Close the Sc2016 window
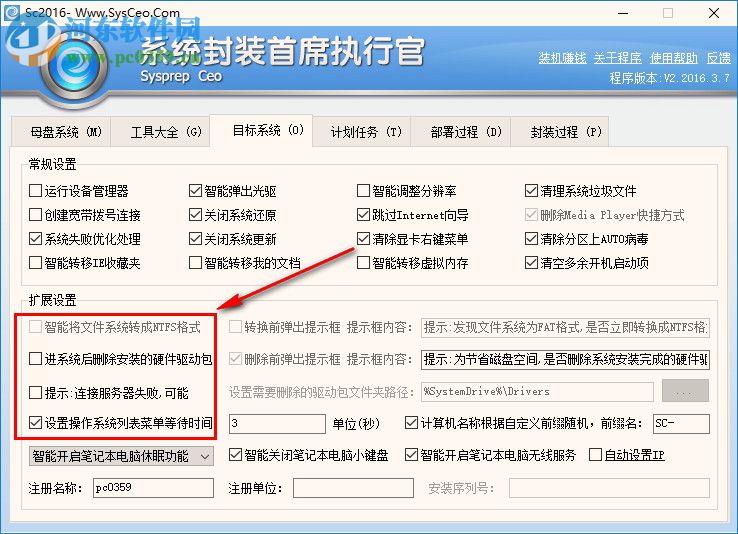Screen dimensions: 738x534 click(714, 13)
